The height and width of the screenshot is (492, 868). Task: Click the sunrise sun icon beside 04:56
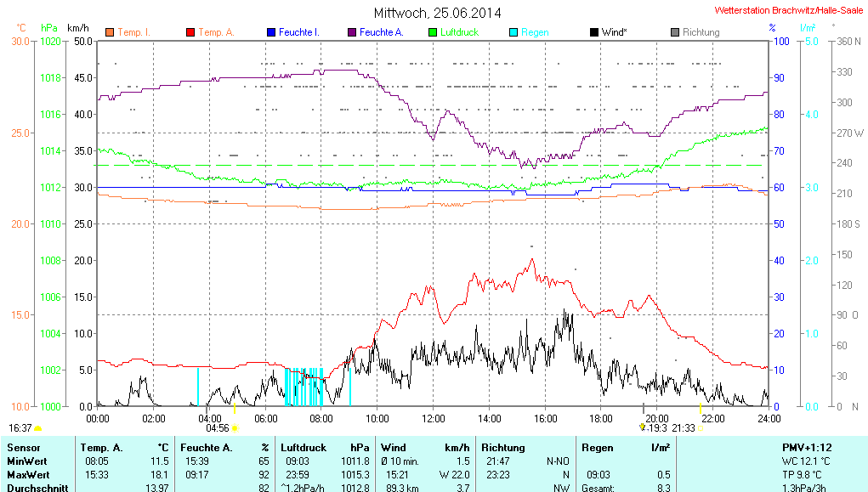tap(235, 428)
